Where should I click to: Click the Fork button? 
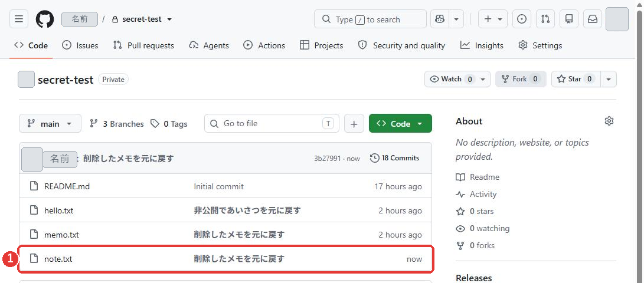(521, 79)
